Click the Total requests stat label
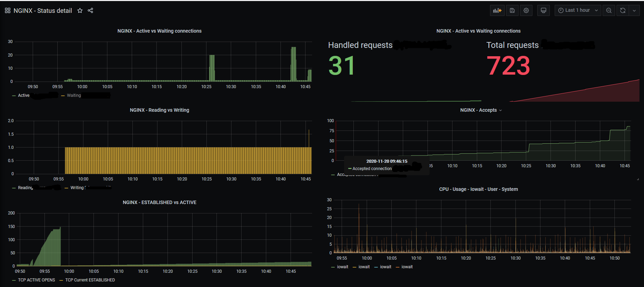The width and height of the screenshot is (644, 287). pos(513,45)
